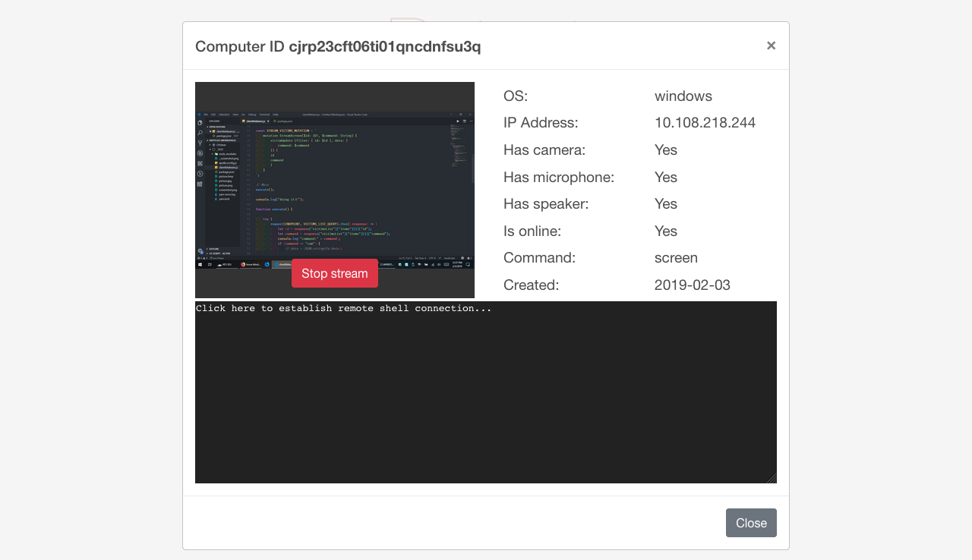Click the terminal resize handle
Image resolution: width=972 pixels, height=560 pixels.
[771, 478]
